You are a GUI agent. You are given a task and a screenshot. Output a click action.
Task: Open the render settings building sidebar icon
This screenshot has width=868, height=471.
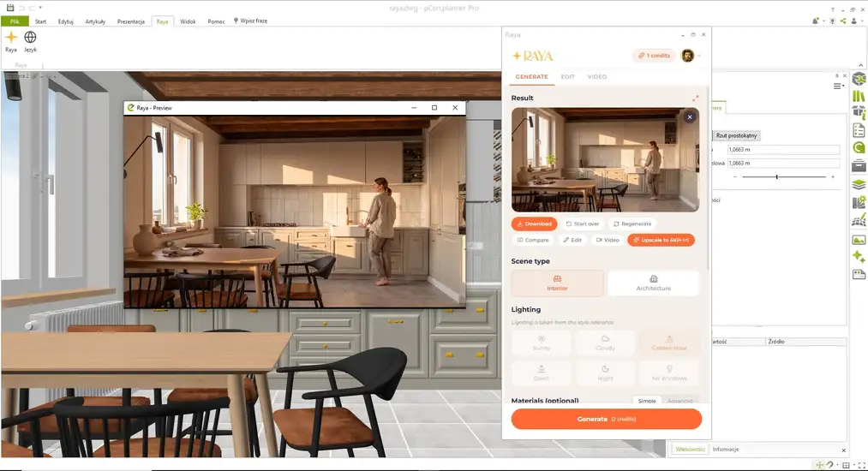click(859, 203)
